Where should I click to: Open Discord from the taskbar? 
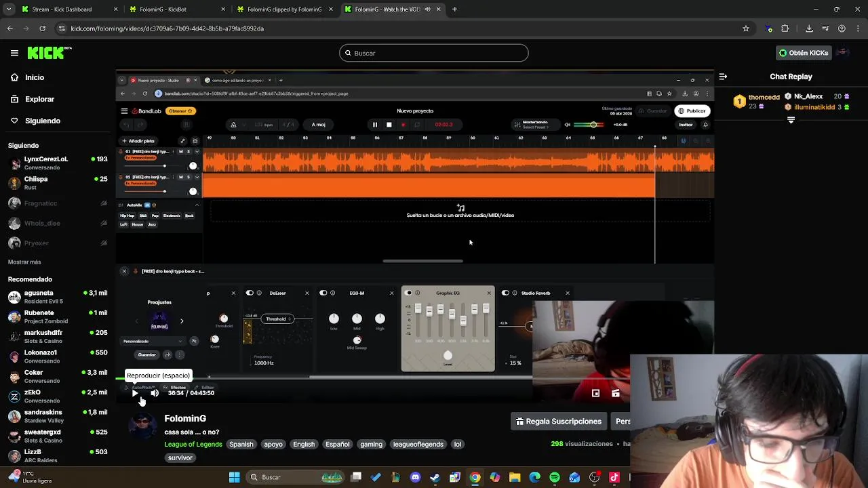pyautogui.click(x=415, y=477)
